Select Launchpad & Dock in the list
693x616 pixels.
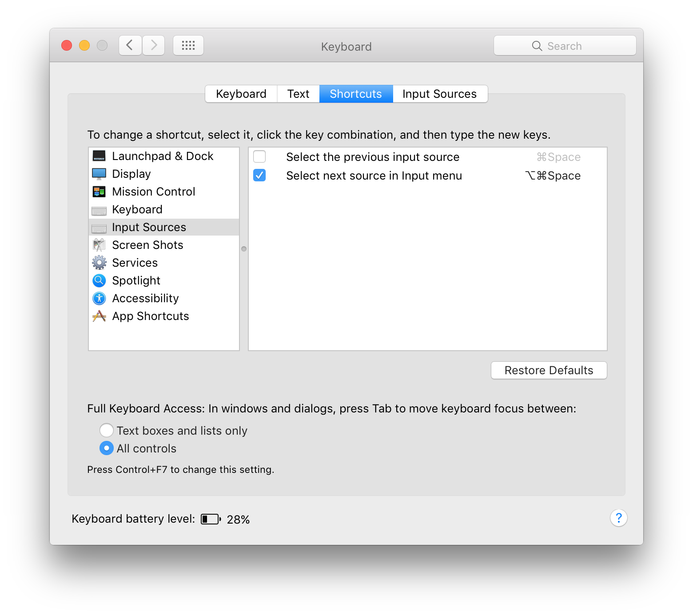point(164,156)
